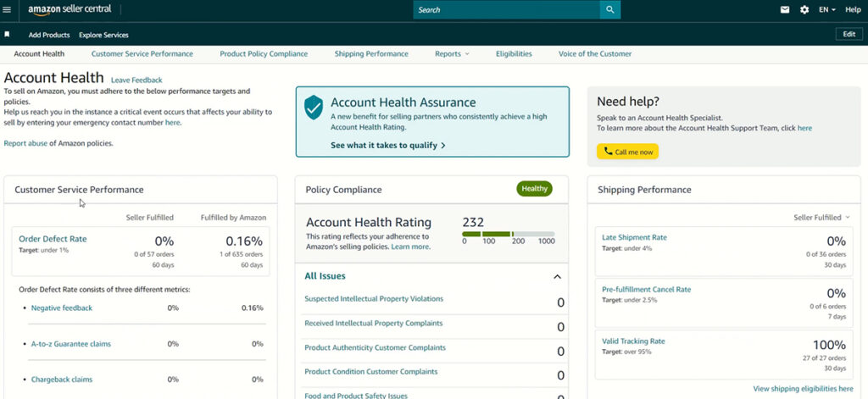Click the Help link in header
This screenshot has height=399, width=868.
[853, 10]
